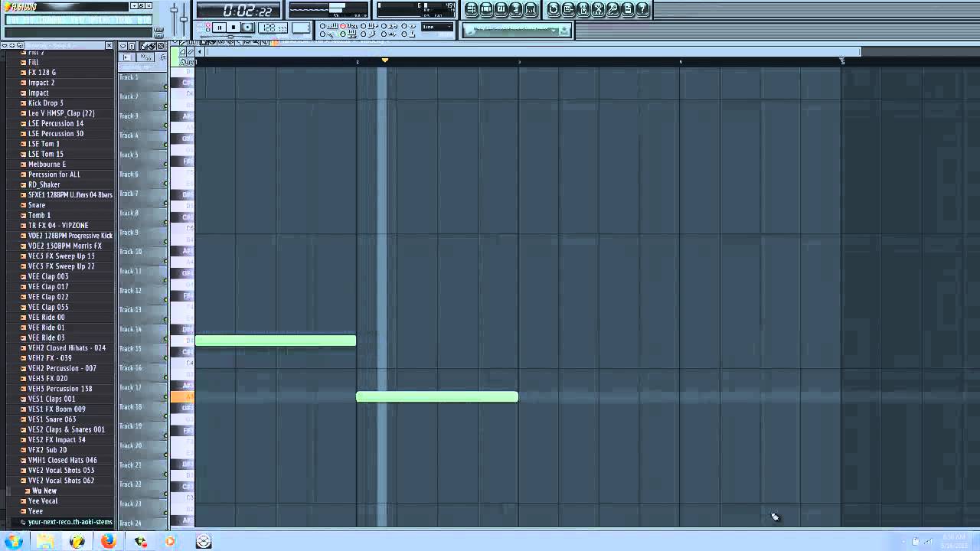
Task: Open the FL Studio title bar menu arrow
Action: [x=132, y=6]
